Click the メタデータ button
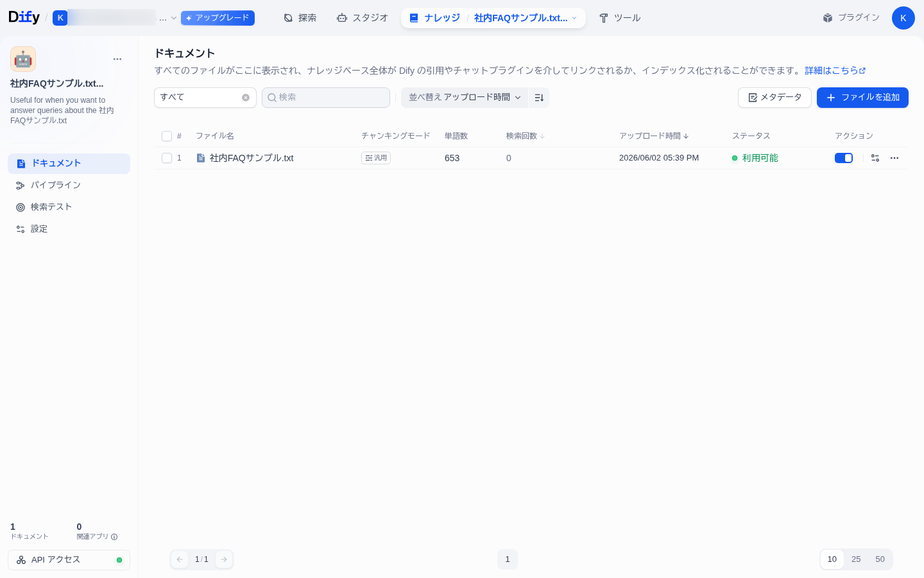The image size is (924, 578). [x=774, y=98]
